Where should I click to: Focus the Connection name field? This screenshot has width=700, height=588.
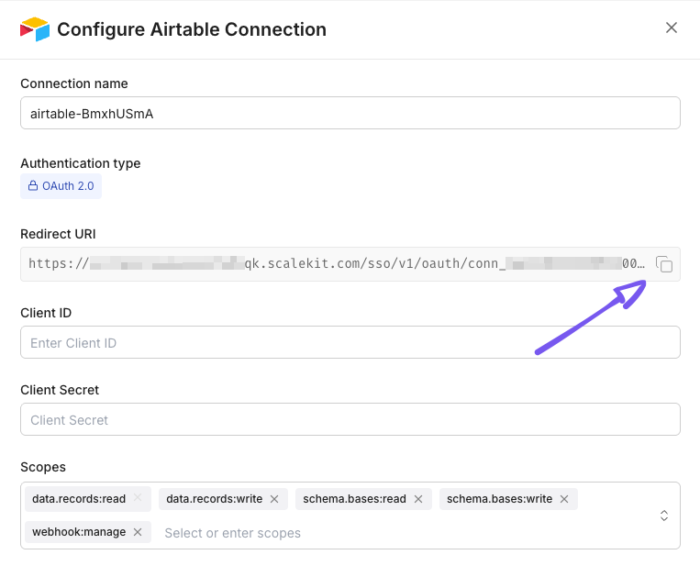[x=350, y=114]
